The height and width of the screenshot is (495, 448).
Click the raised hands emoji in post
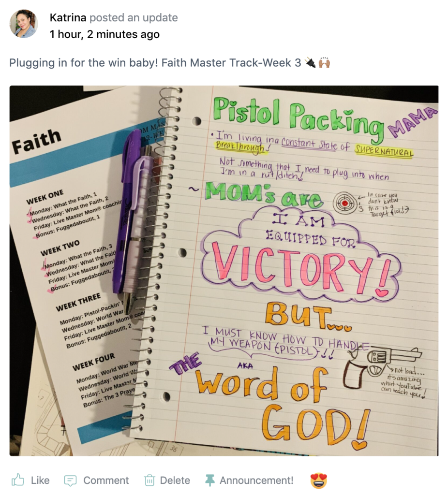[x=325, y=62]
